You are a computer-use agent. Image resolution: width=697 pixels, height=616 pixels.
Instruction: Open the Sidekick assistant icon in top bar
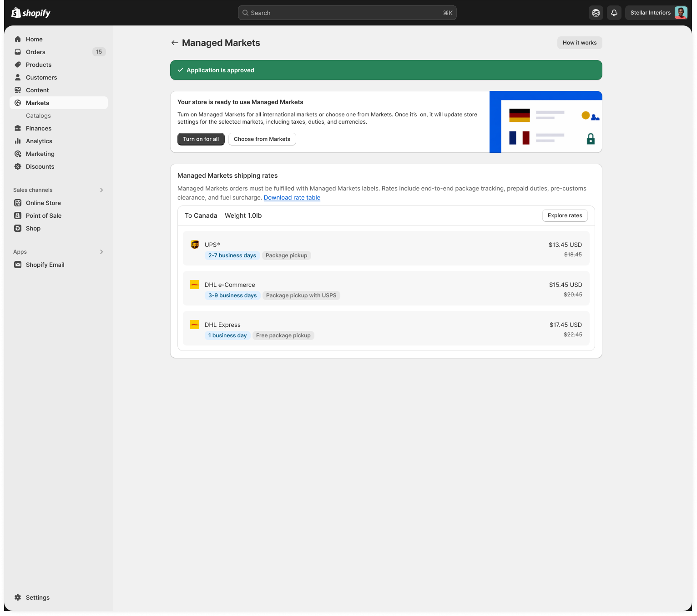click(596, 13)
